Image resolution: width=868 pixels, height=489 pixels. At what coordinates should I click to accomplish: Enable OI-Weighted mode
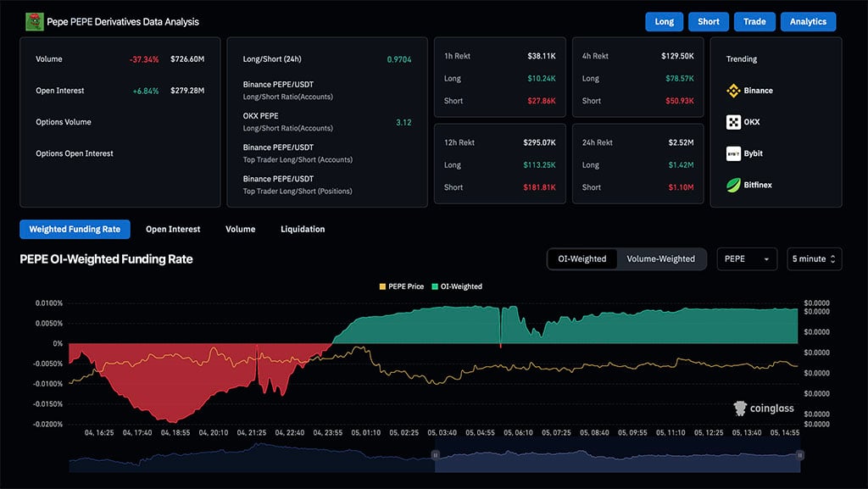click(582, 259)
